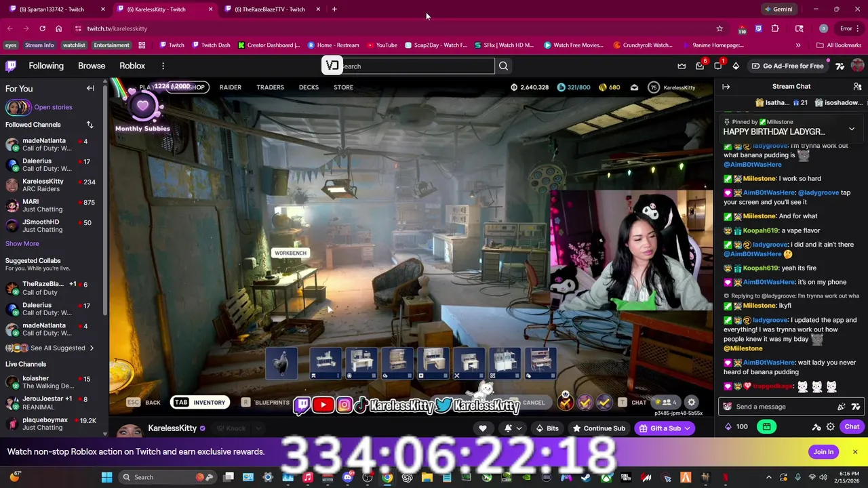Open chat community users list
868x488 pixels.
point(857,87)
